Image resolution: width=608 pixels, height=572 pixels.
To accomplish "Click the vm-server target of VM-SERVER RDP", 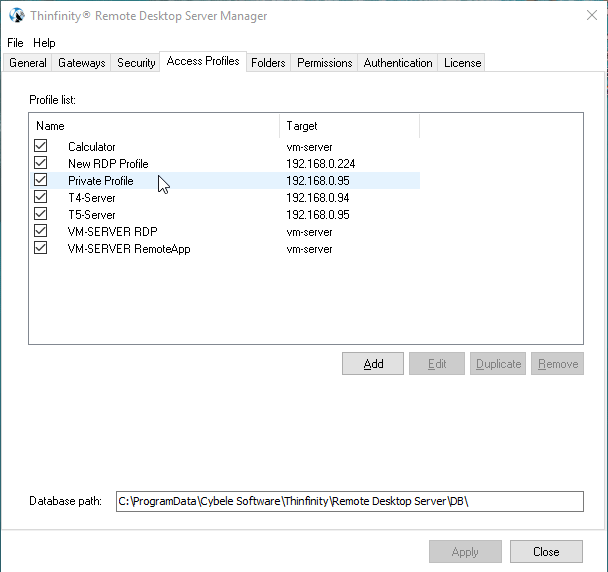I will tap(309, 232).
